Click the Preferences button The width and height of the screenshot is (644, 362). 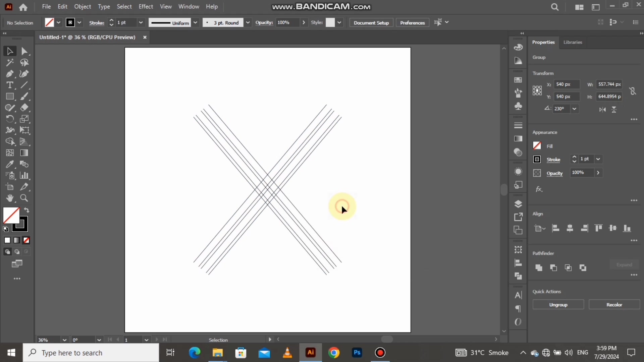click(412, 23)
